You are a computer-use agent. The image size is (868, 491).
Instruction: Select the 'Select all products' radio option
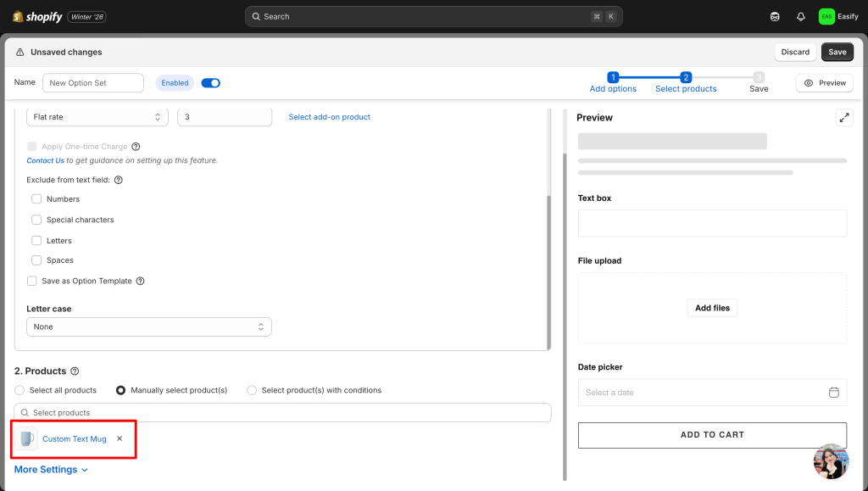(19, 390)
